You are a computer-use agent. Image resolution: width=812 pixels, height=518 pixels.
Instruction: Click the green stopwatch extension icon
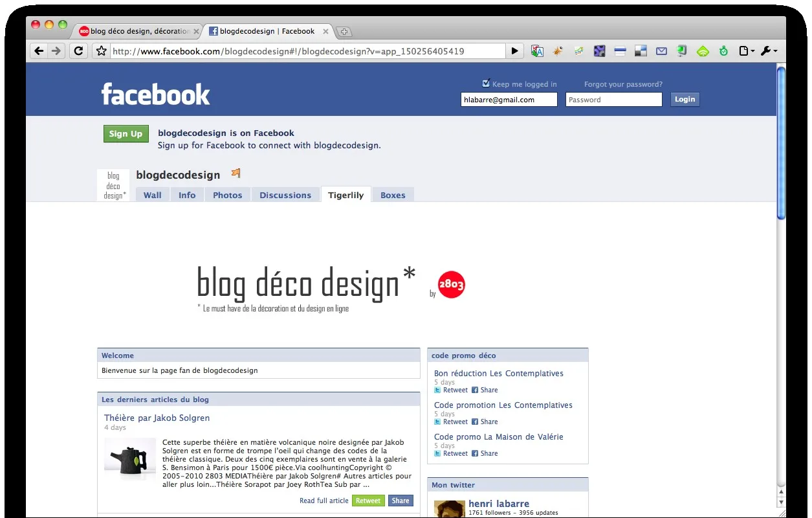click(x=723, y=51)
